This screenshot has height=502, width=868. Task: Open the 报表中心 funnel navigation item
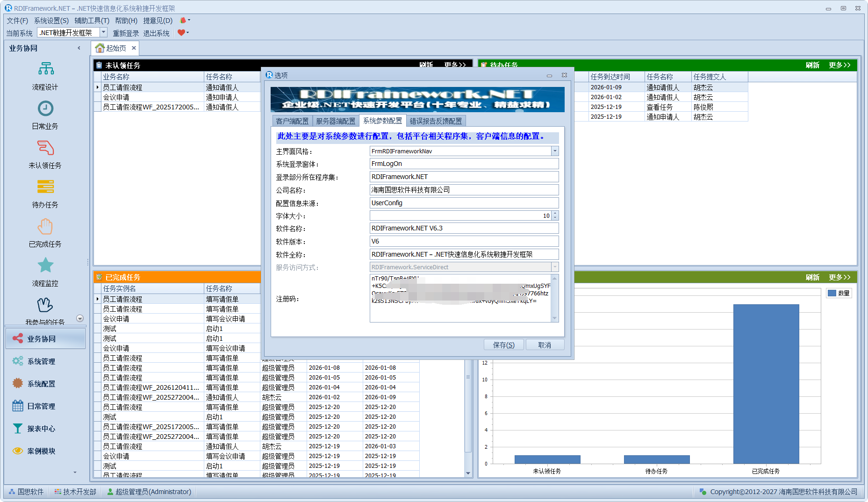point(41,429)
